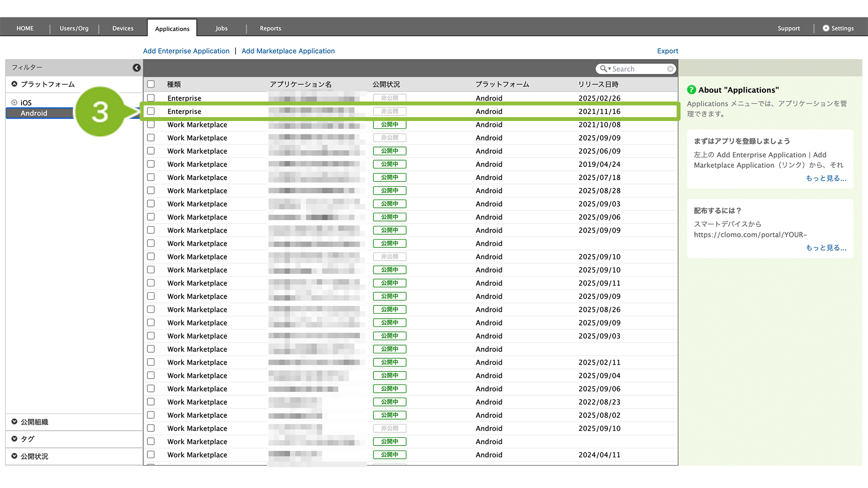
Task: Click into the Search input field
Action: coord(638,69)
